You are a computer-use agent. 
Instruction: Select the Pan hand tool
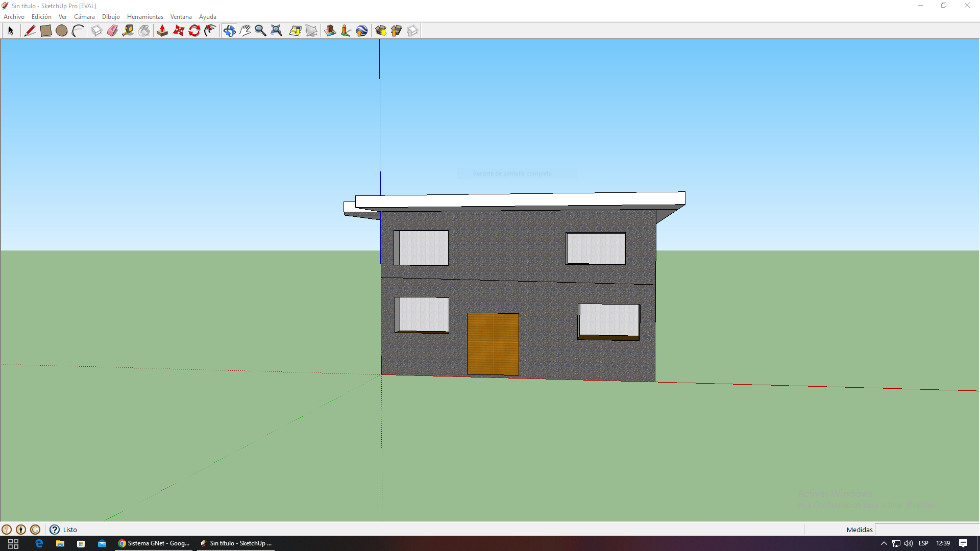point(245,31)
